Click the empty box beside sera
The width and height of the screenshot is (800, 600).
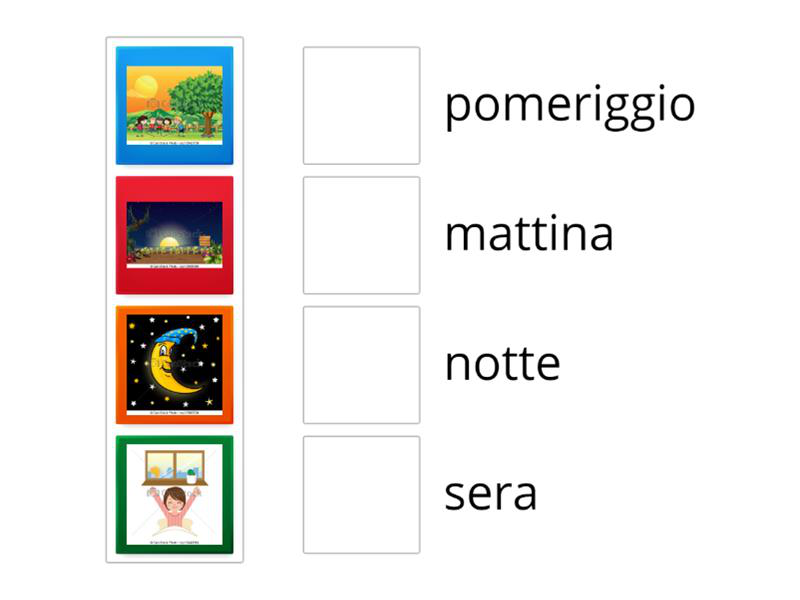click(361, 495)
